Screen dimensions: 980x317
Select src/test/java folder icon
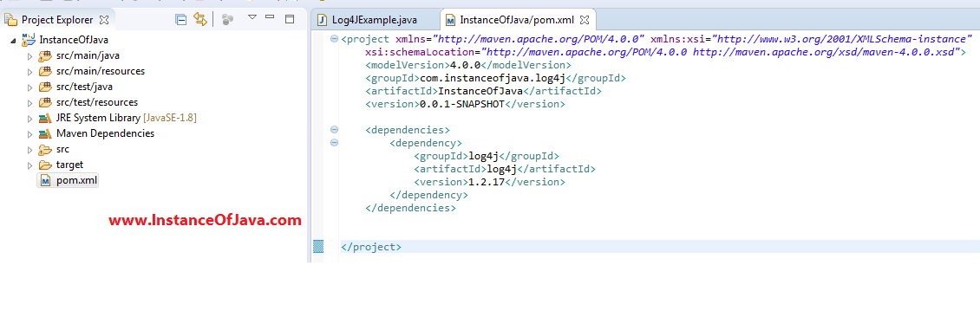pyautogui.click(x=45, y=87)
